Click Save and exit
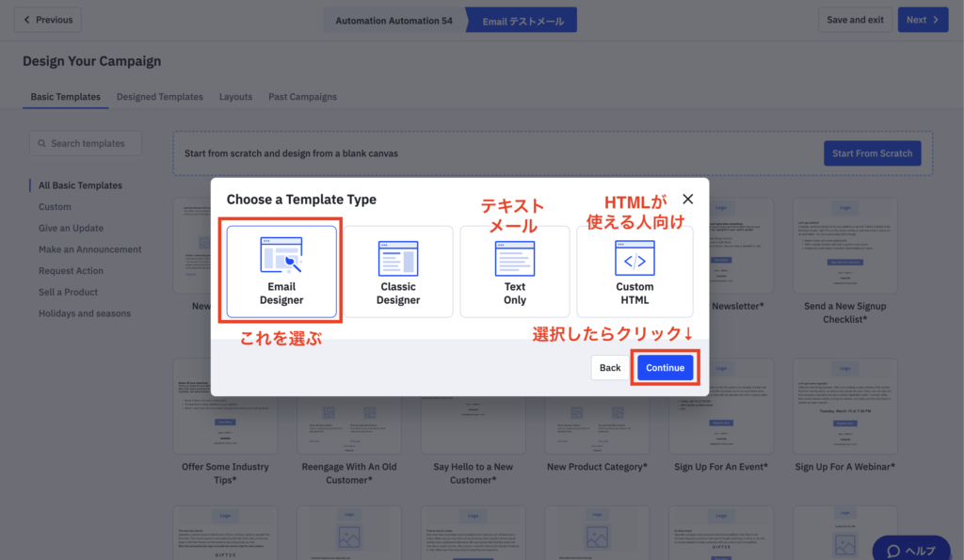 [x=855, y=20]
